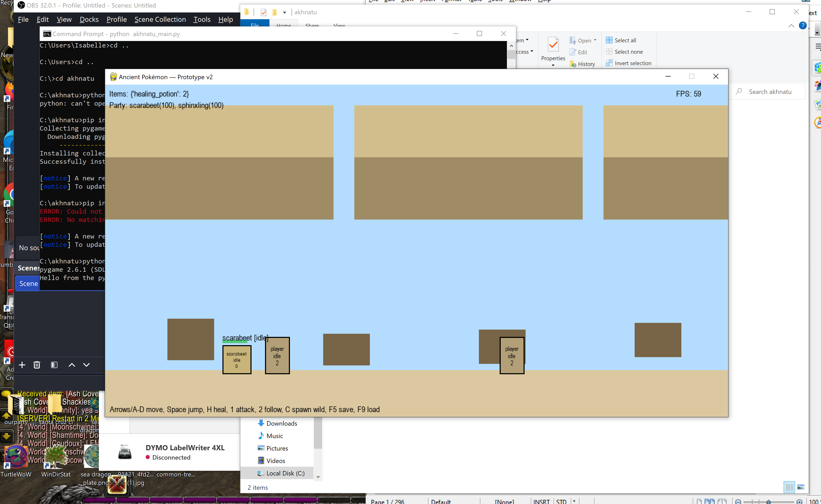Click the add scene plus icon

coord(22,365)
